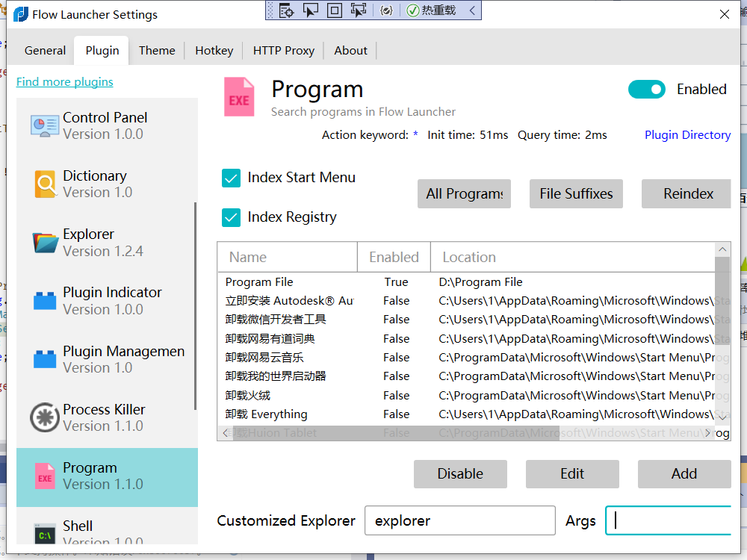
Task: Click the Add button
Action: click(684, 474)
